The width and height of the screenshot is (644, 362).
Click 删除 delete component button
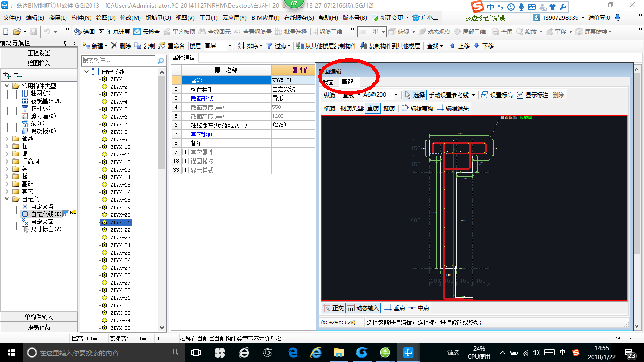tap(121, 46)
